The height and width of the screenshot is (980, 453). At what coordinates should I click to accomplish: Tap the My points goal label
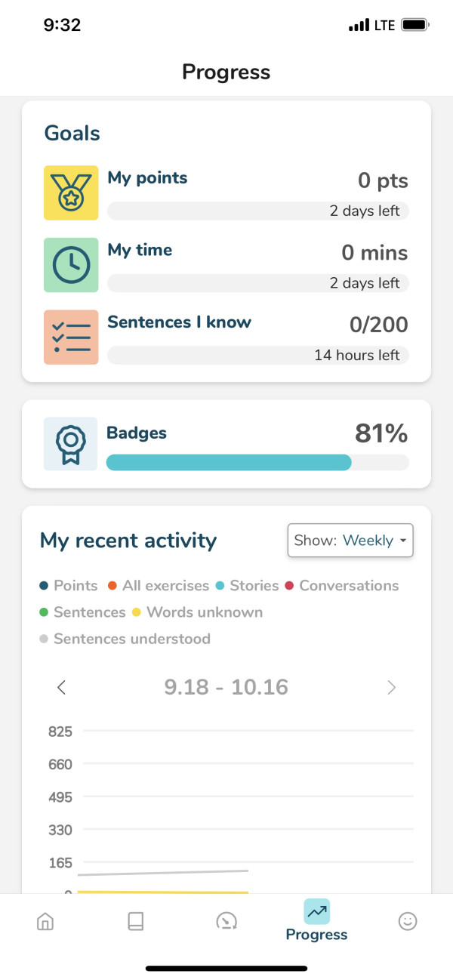[147, 178]
